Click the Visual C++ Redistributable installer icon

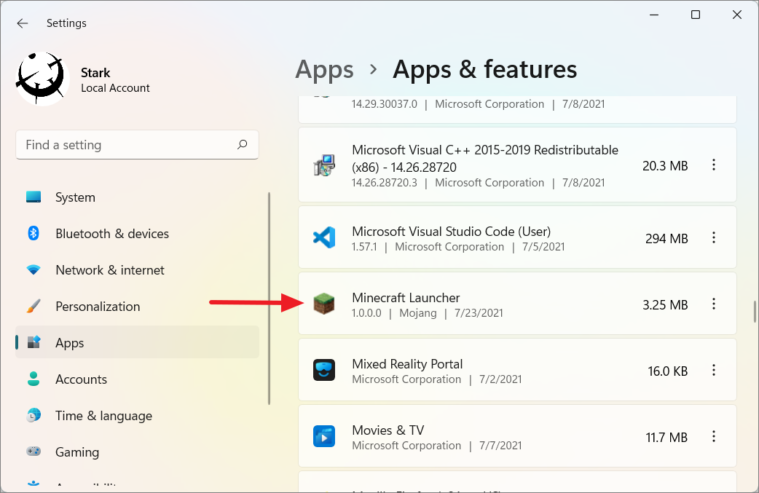[x=324, y=166]
